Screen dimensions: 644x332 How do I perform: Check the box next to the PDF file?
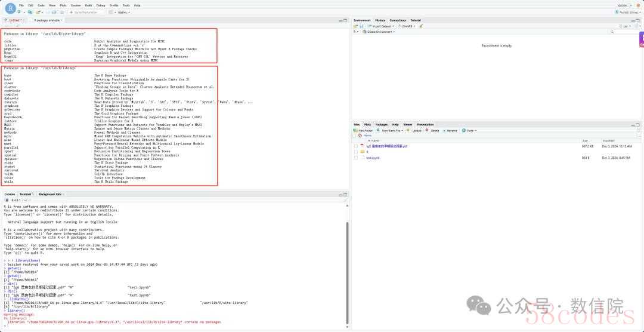click(356, 146)
